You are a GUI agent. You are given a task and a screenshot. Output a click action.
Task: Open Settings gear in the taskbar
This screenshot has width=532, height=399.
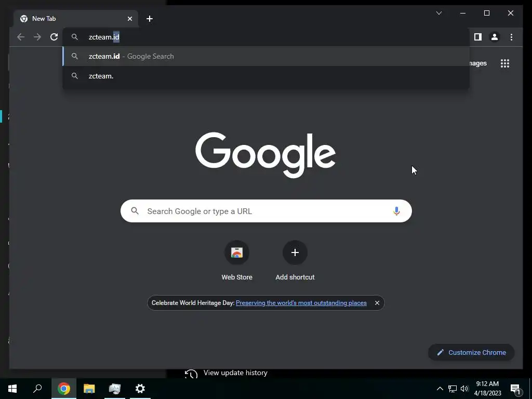tap(140, 389)
